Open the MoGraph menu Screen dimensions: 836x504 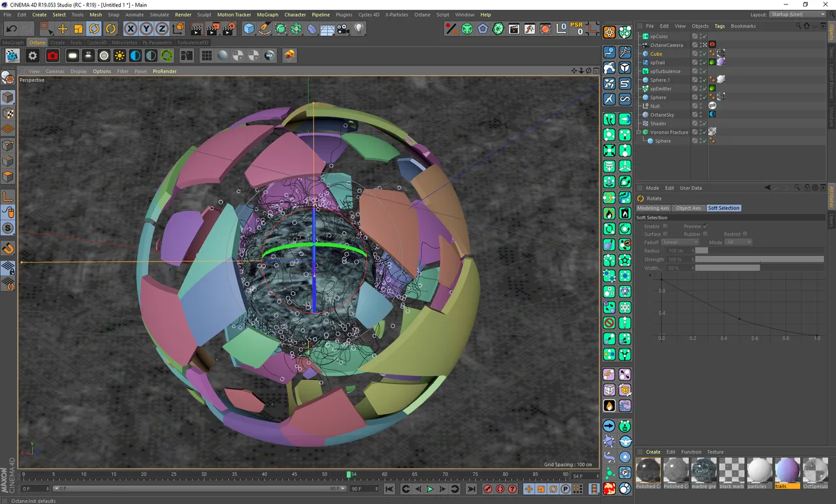(x=267, y=14)
